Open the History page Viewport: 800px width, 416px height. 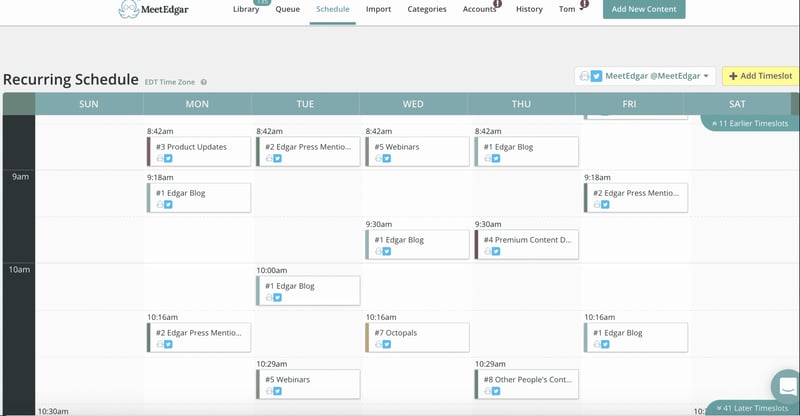tap(529, 9)
